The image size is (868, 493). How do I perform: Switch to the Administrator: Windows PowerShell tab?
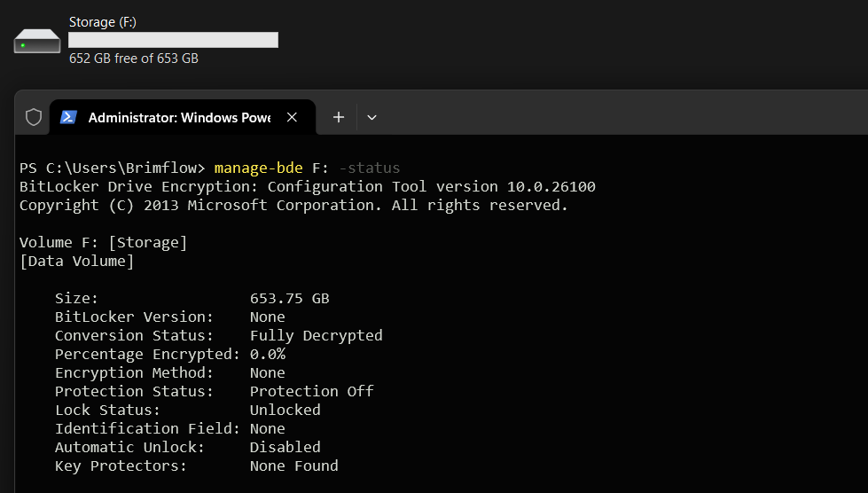182,117
